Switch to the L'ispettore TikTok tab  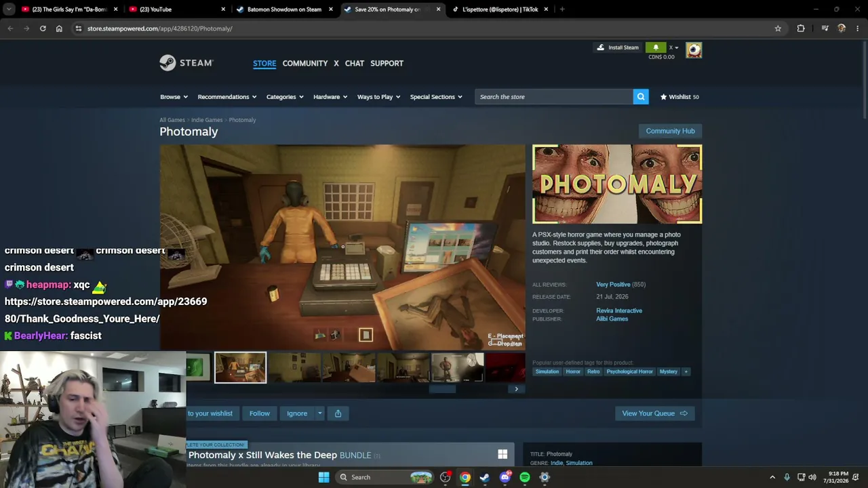(x=500, y=9)
